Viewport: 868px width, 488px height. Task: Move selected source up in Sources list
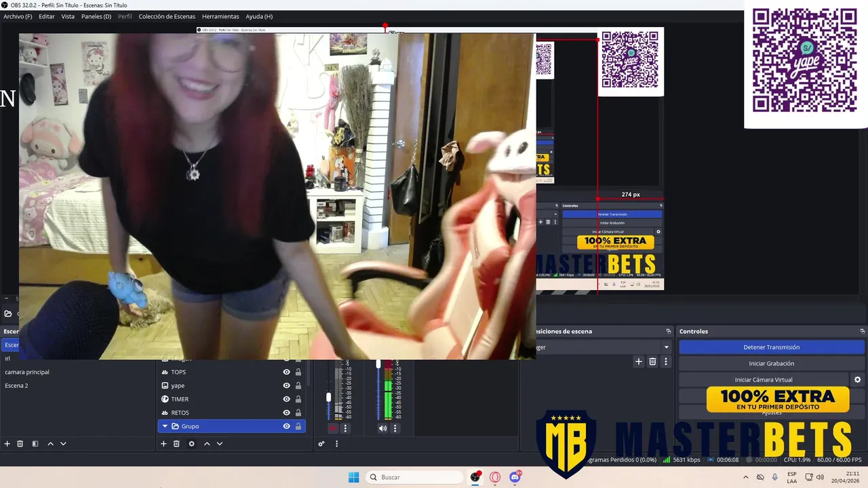pyautogui.click(x=207, y=444)
